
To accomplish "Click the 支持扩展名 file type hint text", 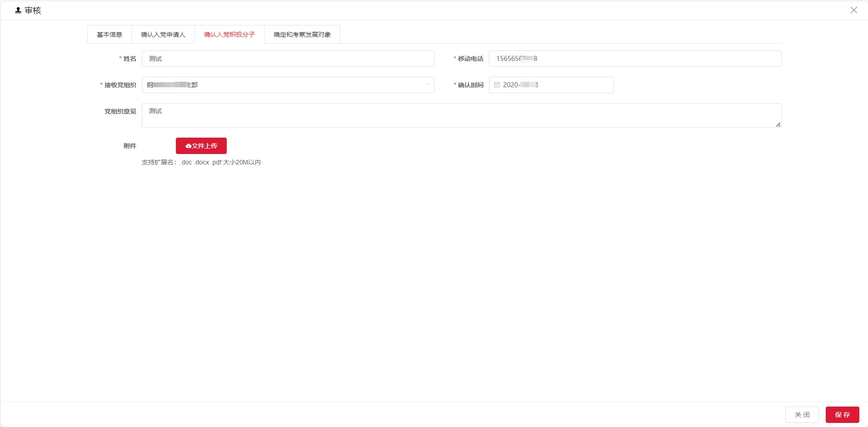I will click(201, 162).
